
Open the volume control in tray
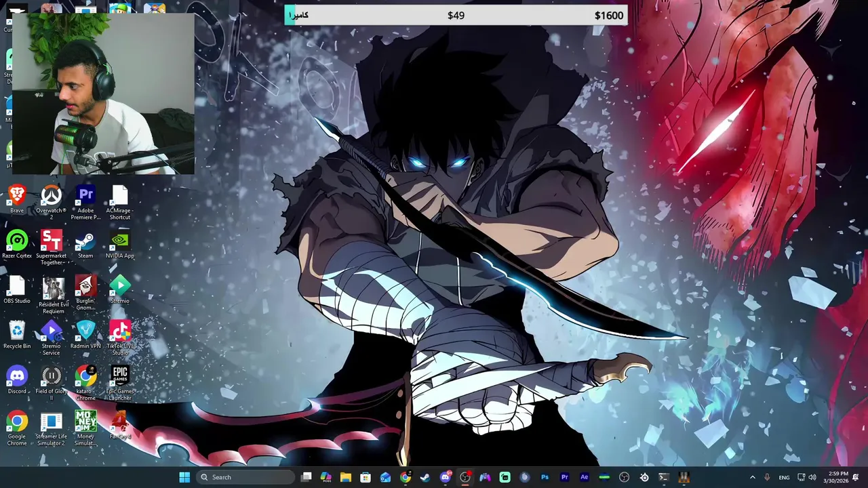pos(812,477)
